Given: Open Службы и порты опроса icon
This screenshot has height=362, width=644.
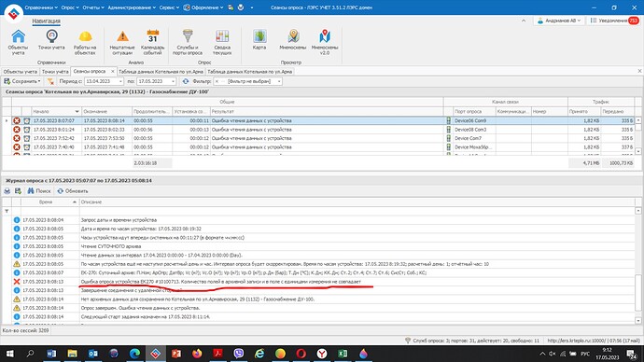Looking at the screenshot, I should (x=188, y=42).
